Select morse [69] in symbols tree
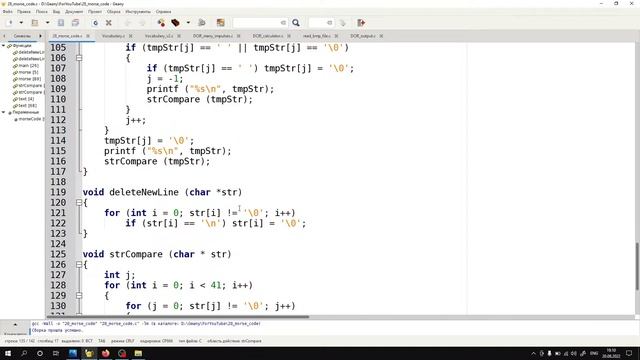This screenshot has height=360, width=640. [x=29, y=79]
